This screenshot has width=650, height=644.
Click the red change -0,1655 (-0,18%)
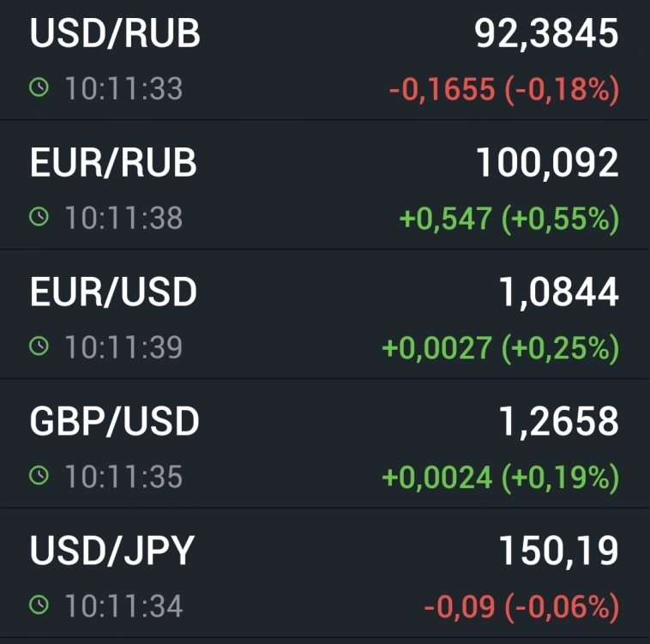tap(503, 89)
